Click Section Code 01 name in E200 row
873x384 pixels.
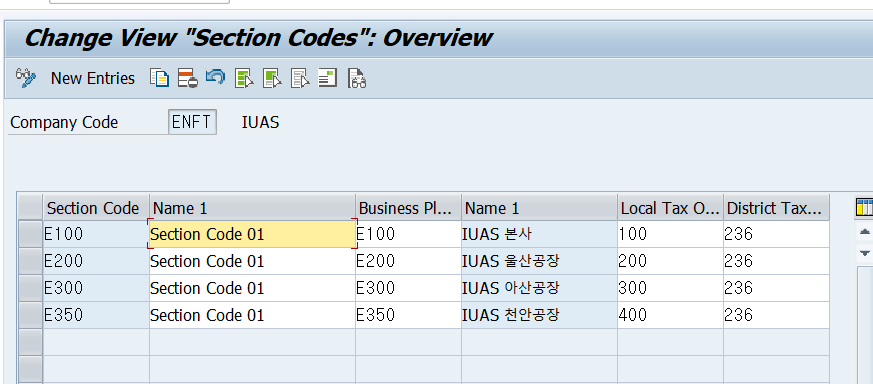[252, 261]
